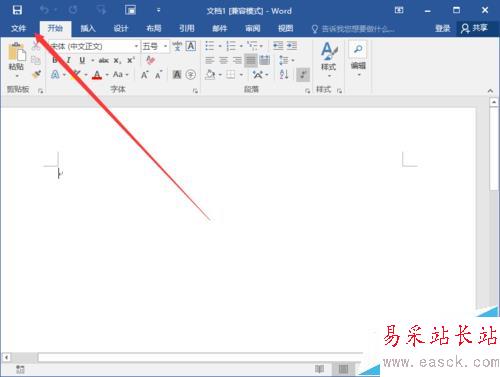The width and height of the screenshot is (500, 377).
Task: Align text left
Action: coord(210,60)
